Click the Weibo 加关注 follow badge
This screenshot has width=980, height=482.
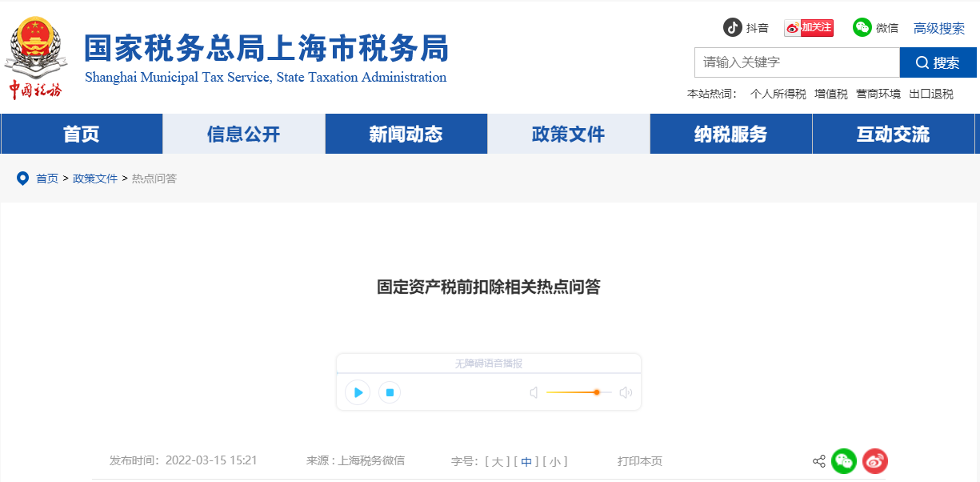[x=808, y=28]
